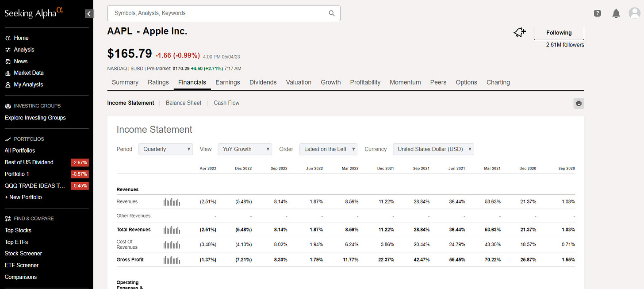644x289 pixels.
Task: Open the Period Quarterly dropdown
Action: click(166, 149)
